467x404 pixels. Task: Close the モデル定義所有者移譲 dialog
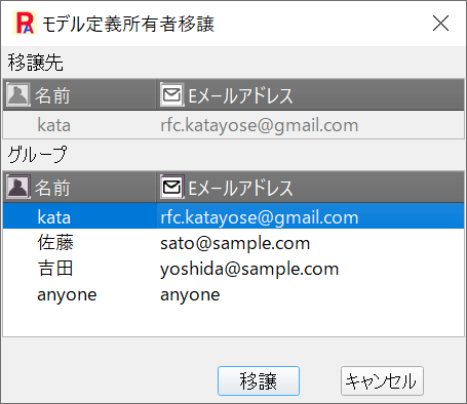coord(441,23)
